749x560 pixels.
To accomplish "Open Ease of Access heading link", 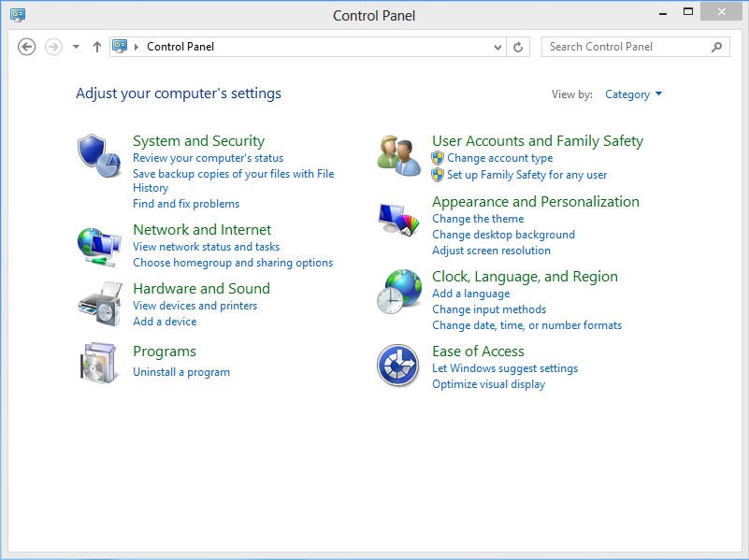I will (x=478, y=352).
